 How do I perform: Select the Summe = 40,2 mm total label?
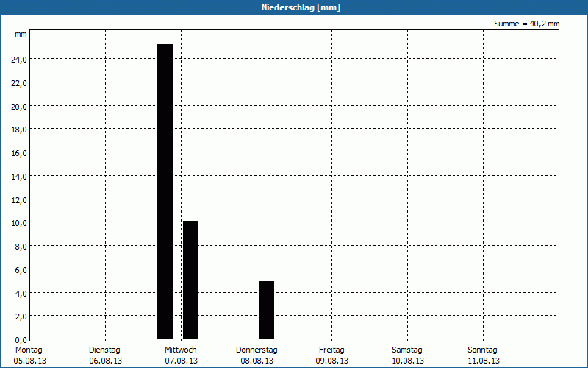(x=526, y=24)
